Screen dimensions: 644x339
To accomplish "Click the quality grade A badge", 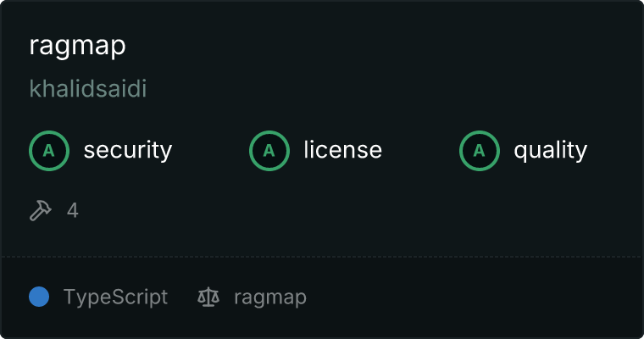I will [x=480, y=151].
